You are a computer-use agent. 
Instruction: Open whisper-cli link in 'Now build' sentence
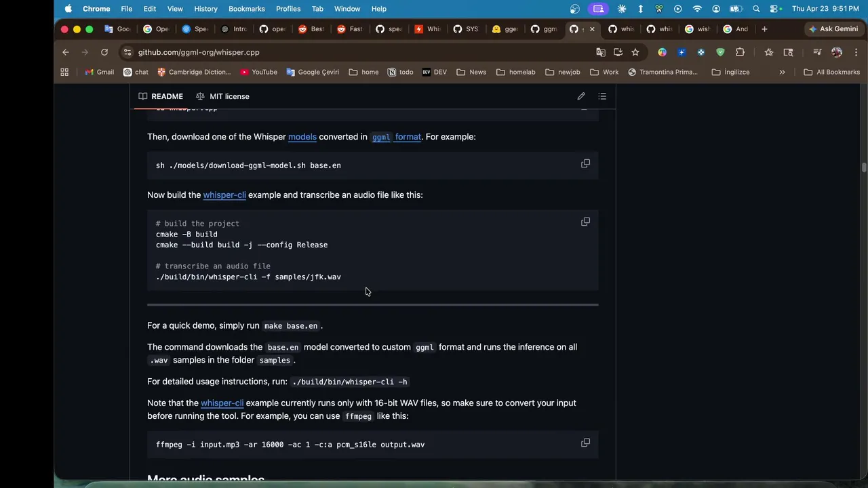tap(224, 195)
